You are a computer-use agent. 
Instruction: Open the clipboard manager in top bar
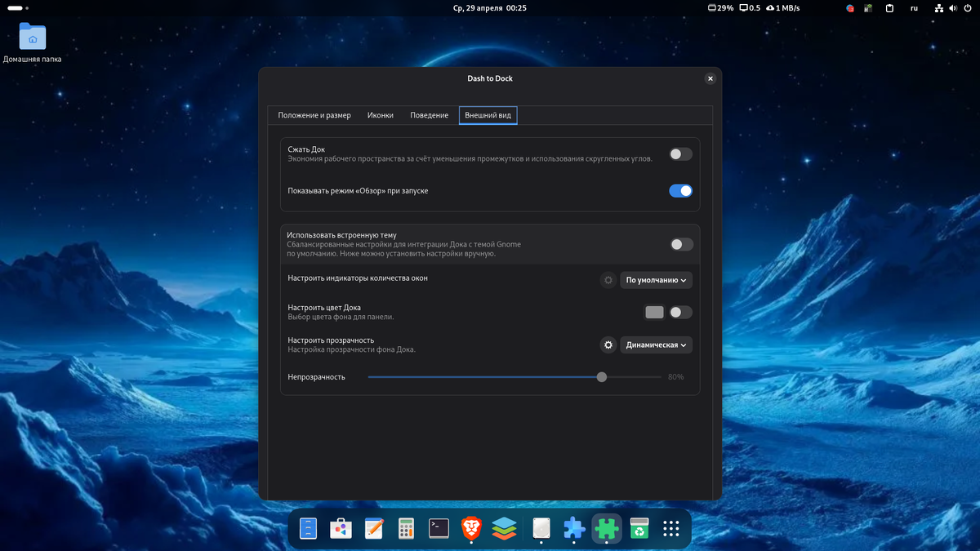point(890,8)
